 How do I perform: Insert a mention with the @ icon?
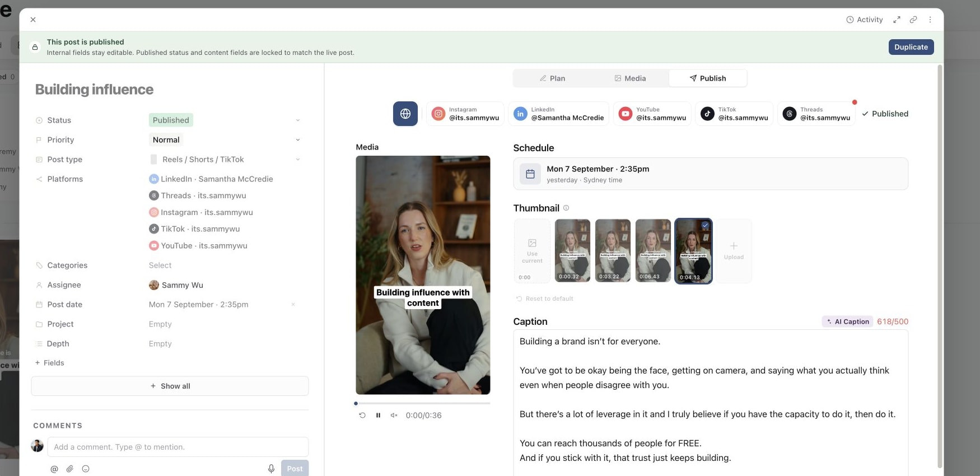point(54,469)
